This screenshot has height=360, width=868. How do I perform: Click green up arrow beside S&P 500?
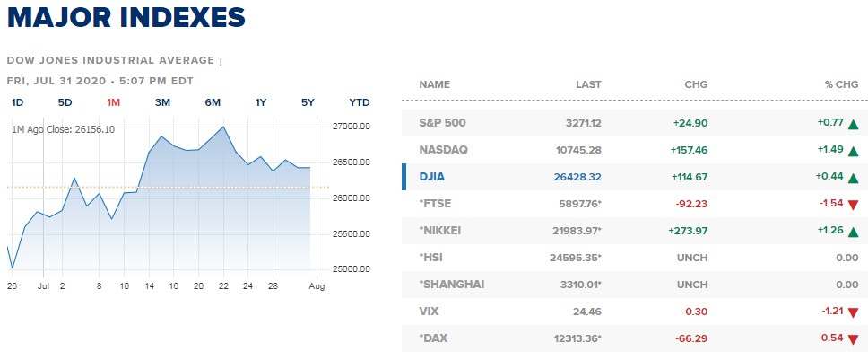tap(853, 123)
